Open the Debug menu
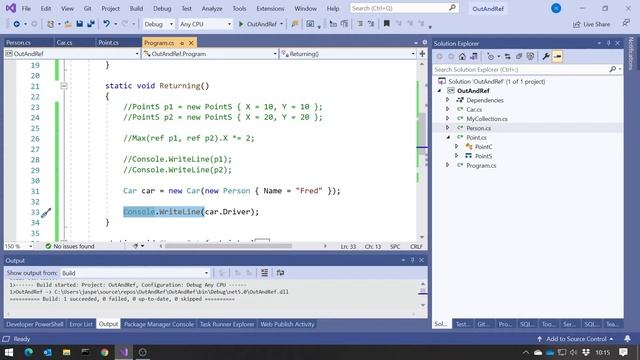 point(162,8)
